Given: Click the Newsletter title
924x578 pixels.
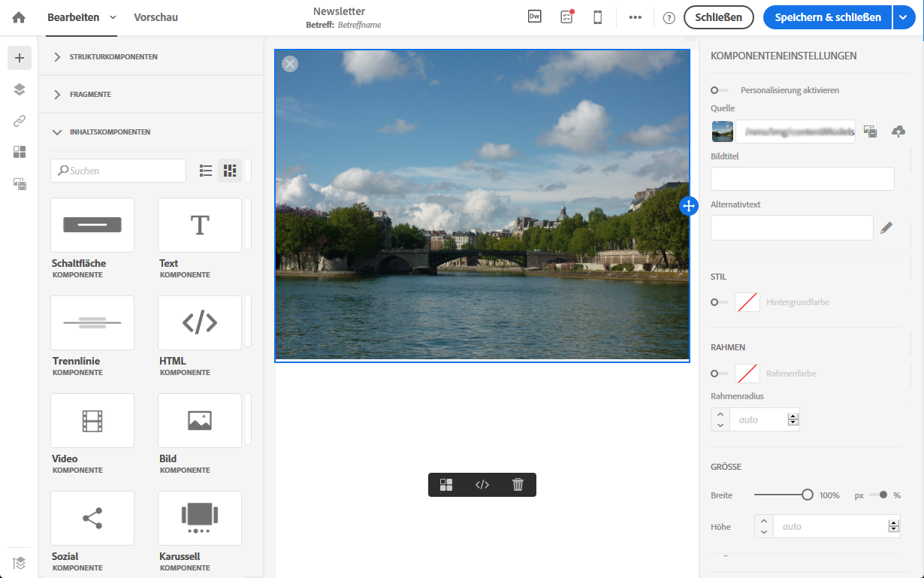Looking at the screenshot, I should 340,11.
